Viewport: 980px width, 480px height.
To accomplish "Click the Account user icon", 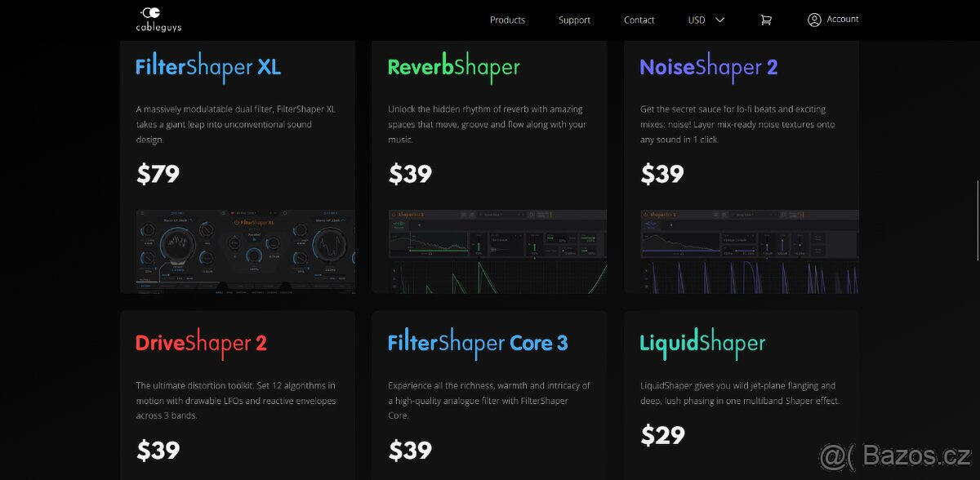I will pyautogui.click(x=814, y=20).
